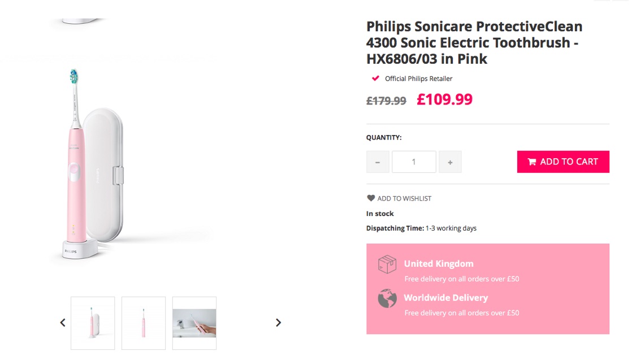Image resolution: width=636 pixels, height=364 pixels.
Task: Click the heart wishlist icon
Action: coord(371,198)
